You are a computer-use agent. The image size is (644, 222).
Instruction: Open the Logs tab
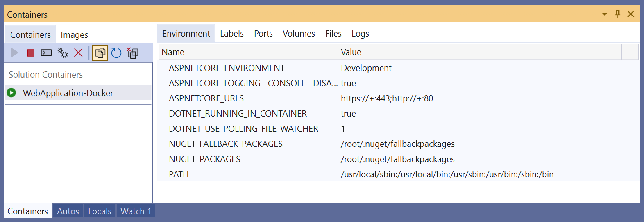tap(360, 34)
